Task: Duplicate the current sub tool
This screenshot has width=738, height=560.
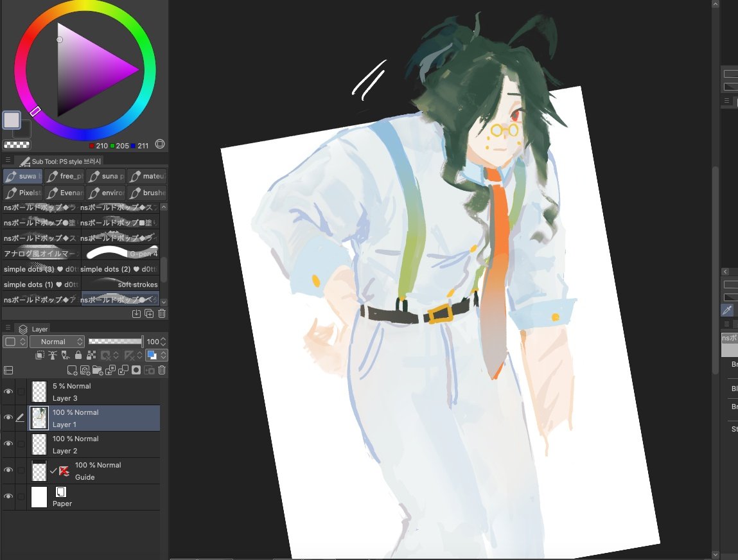Action: coord(149,313)
